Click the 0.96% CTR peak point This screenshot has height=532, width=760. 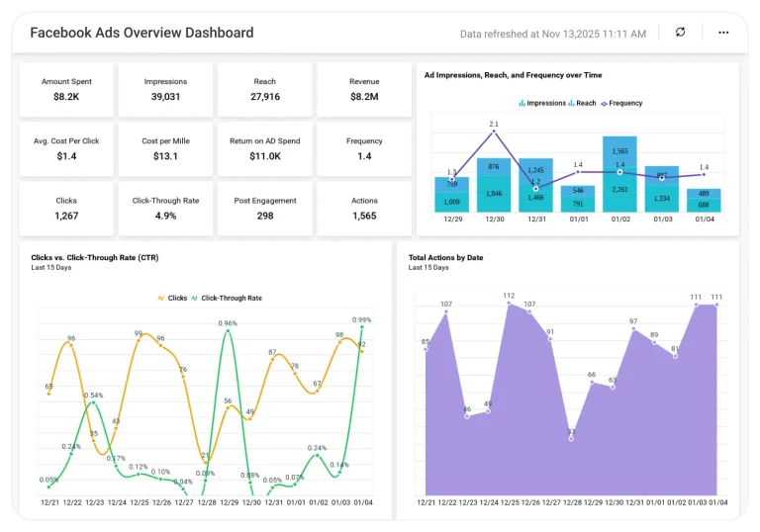tap(228, 331)
